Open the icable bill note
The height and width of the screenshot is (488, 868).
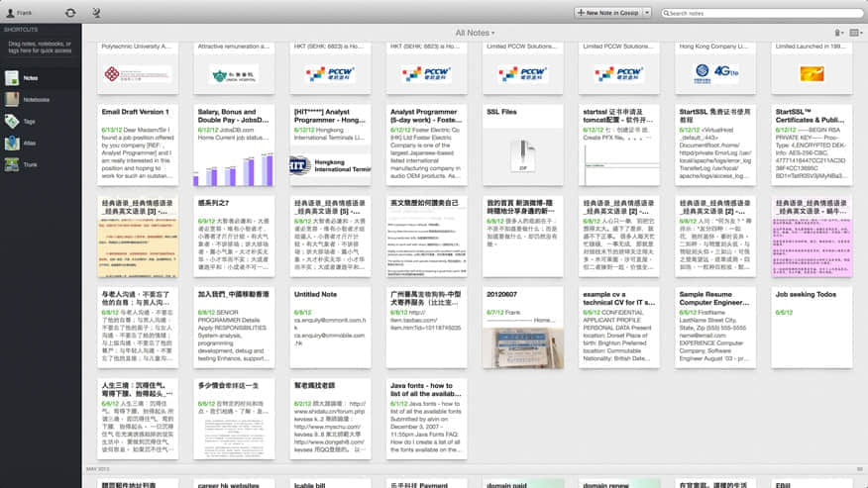[x=331, y=484]
